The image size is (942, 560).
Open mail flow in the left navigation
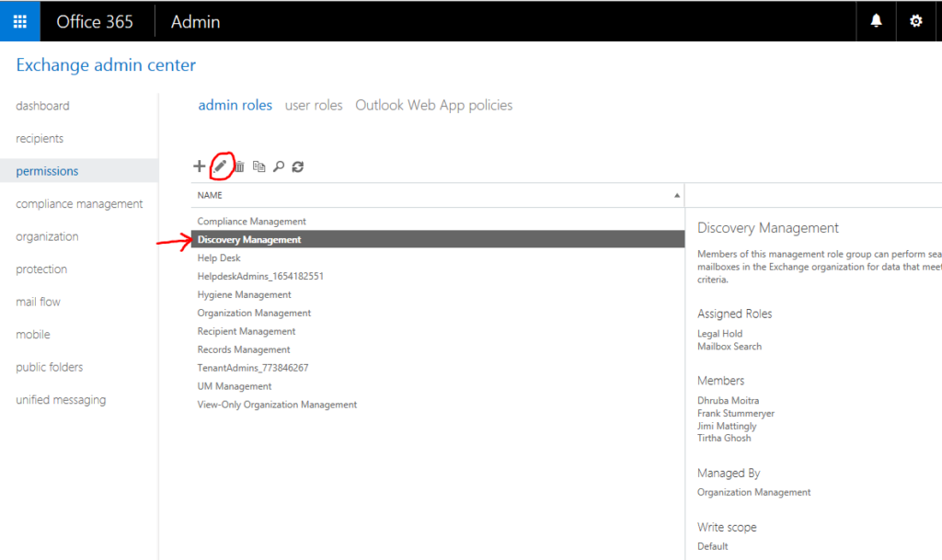[38, 302]
